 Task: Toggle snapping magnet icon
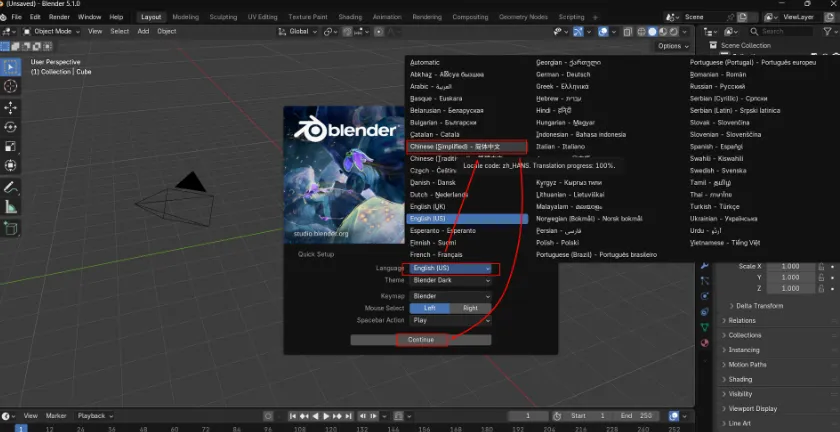(x=347, y=32)
